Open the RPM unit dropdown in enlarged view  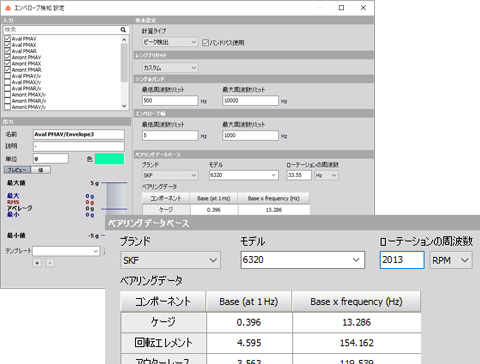click(451, 260)
